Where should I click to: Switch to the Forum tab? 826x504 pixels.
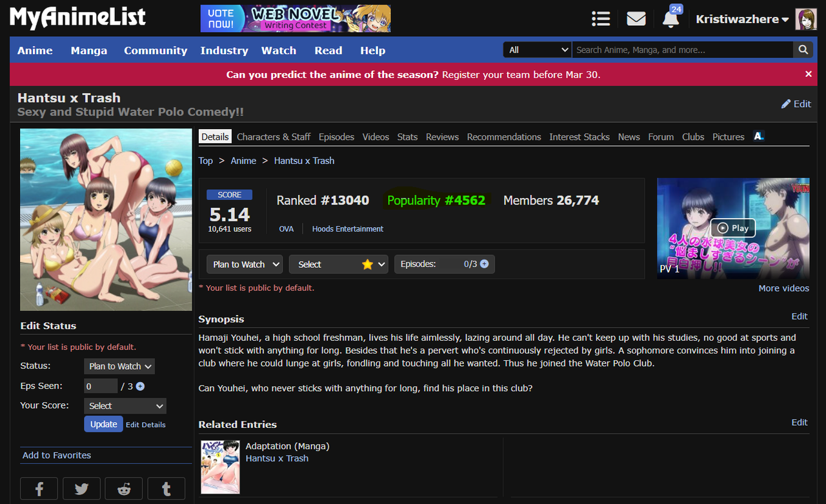(661, 137)
